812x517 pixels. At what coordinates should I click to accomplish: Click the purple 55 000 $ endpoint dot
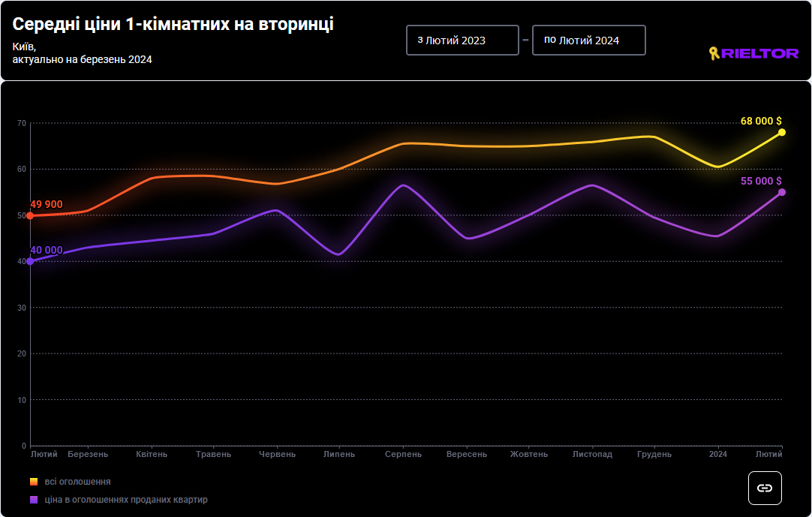[x=782, y=192]
